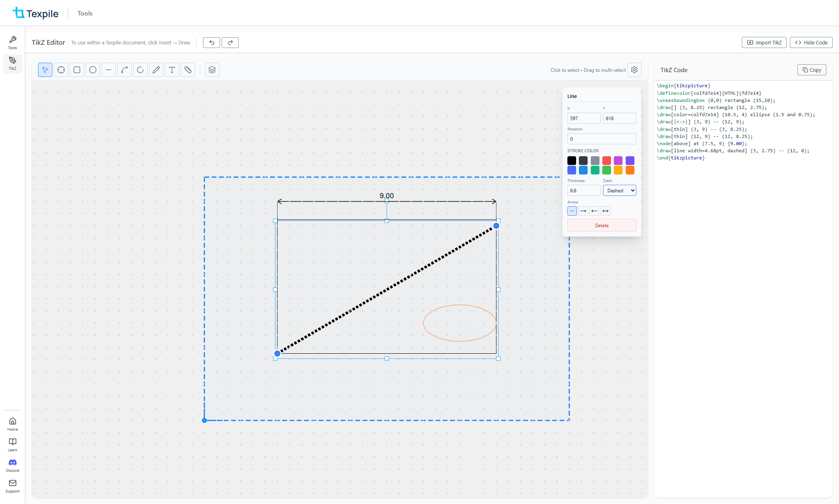Click the lower-left endpoint of dashed line
The width and height of the screenshot is (839, 504).
point(277,353)
